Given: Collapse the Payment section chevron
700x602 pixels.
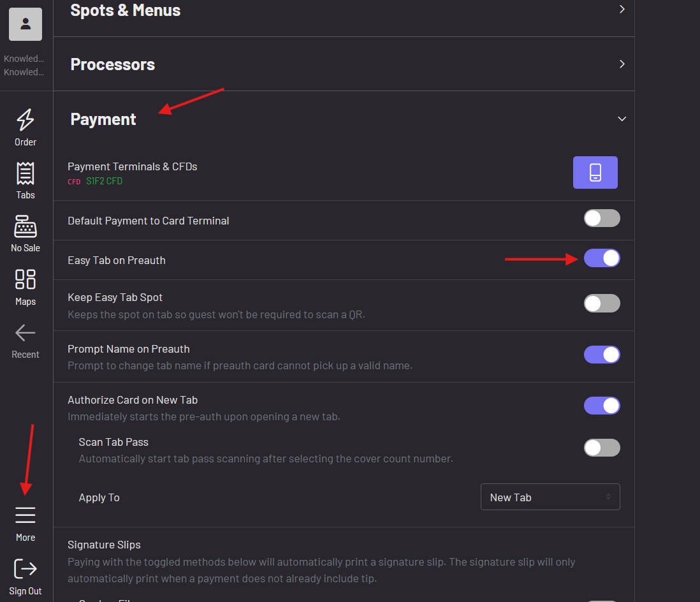Looking at the screenshot, I should (622, 119).
